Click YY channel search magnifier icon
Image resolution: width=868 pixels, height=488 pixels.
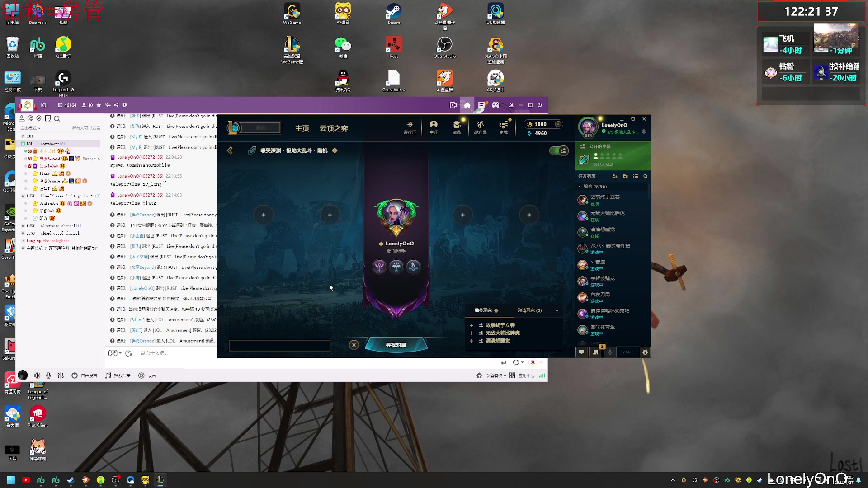point(57,118)
